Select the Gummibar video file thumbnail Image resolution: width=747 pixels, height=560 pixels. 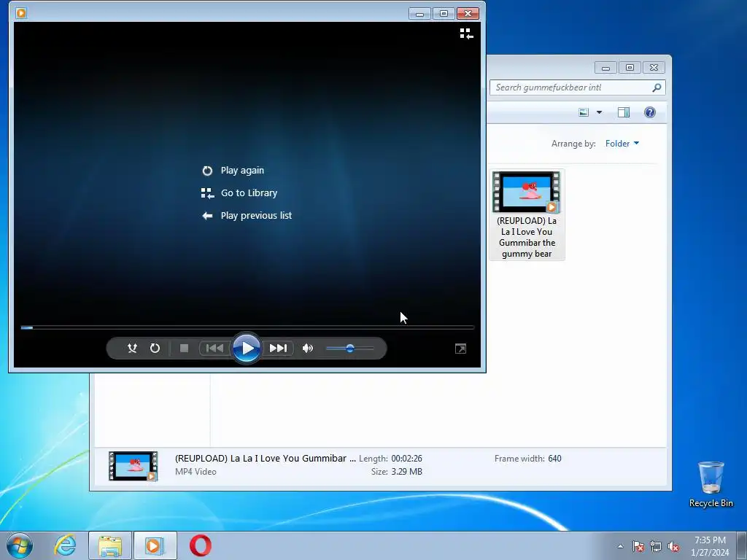click(x=527, y=192)
